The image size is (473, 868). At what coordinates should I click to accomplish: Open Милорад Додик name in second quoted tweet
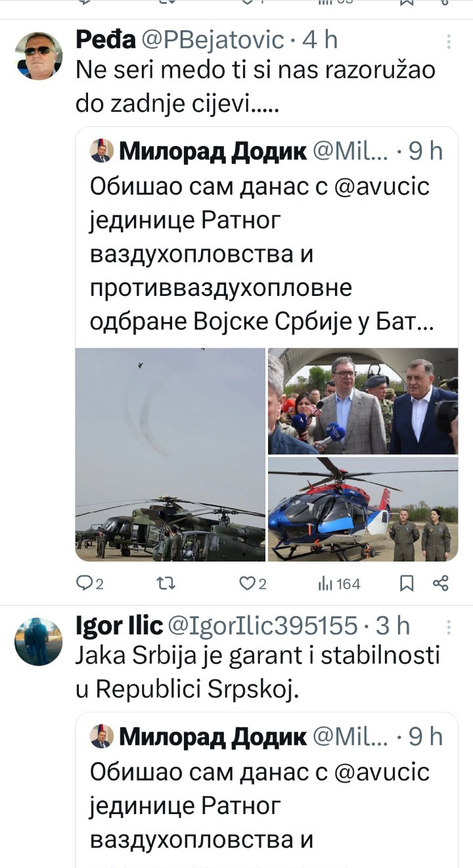213,736
